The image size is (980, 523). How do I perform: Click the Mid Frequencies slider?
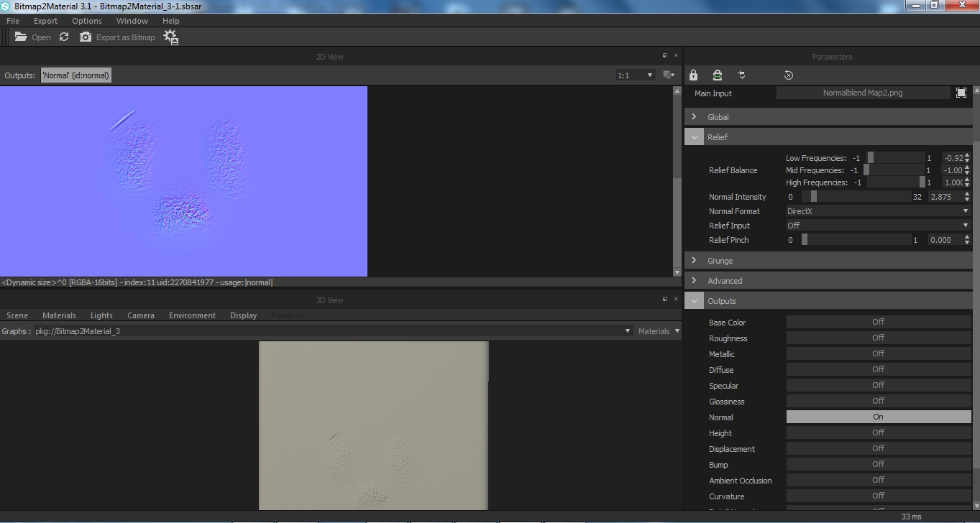[894, 170]
